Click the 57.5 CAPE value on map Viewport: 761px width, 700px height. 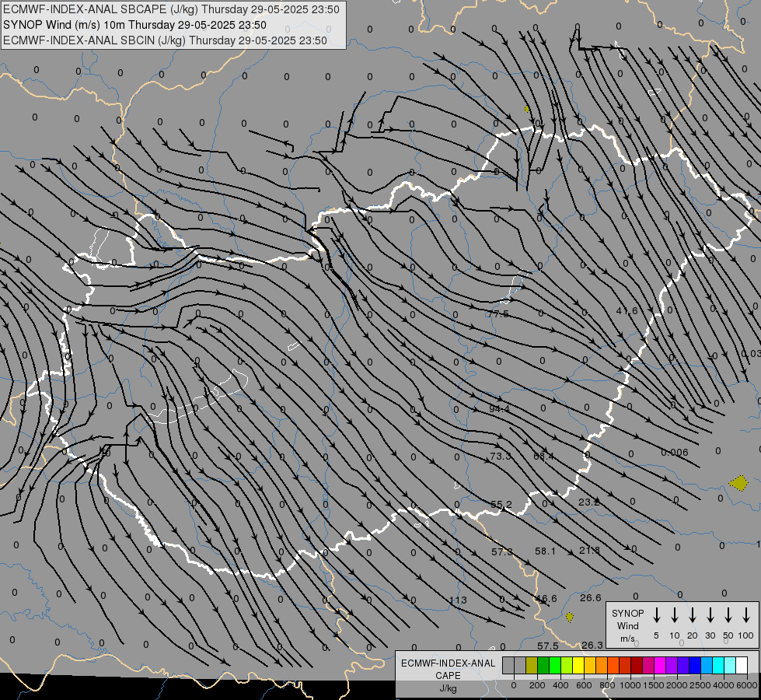548,646
